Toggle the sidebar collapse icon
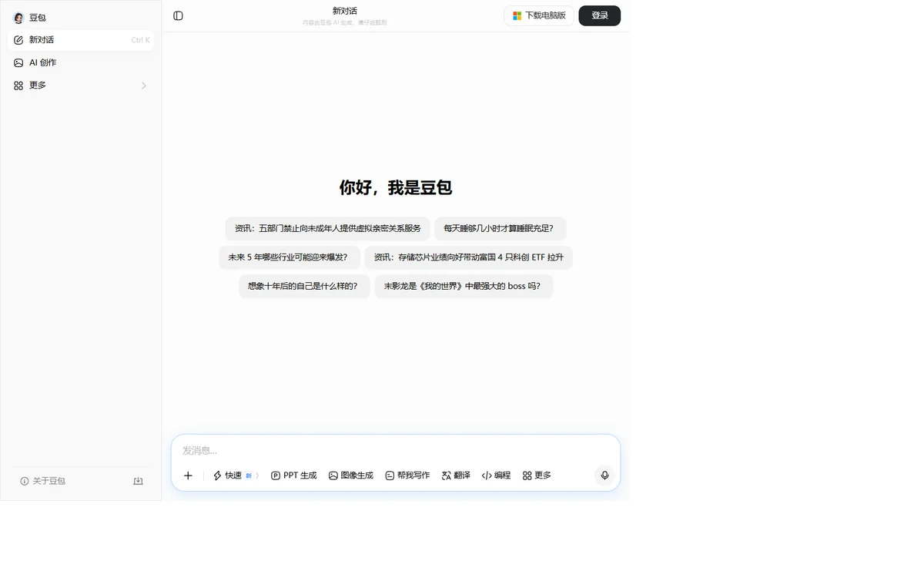 click(x=178, y=15)
